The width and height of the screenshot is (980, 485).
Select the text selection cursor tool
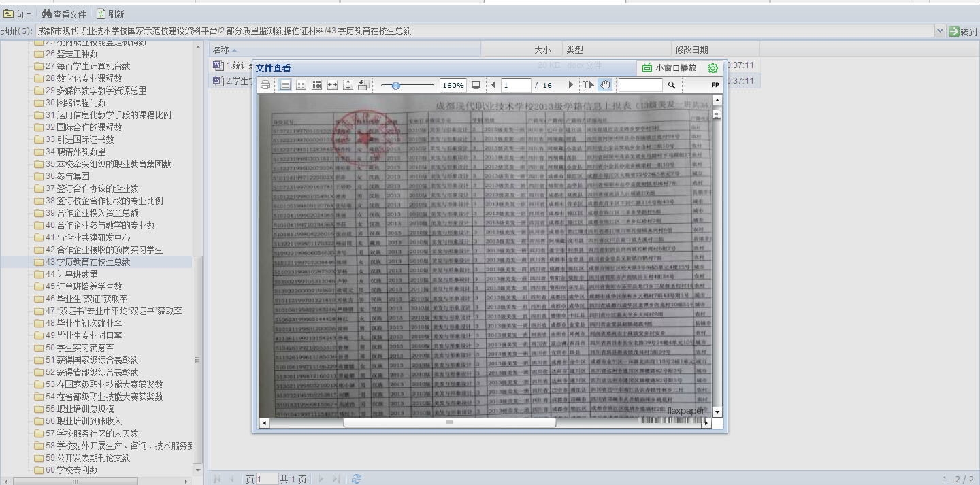tap(589, 85)
